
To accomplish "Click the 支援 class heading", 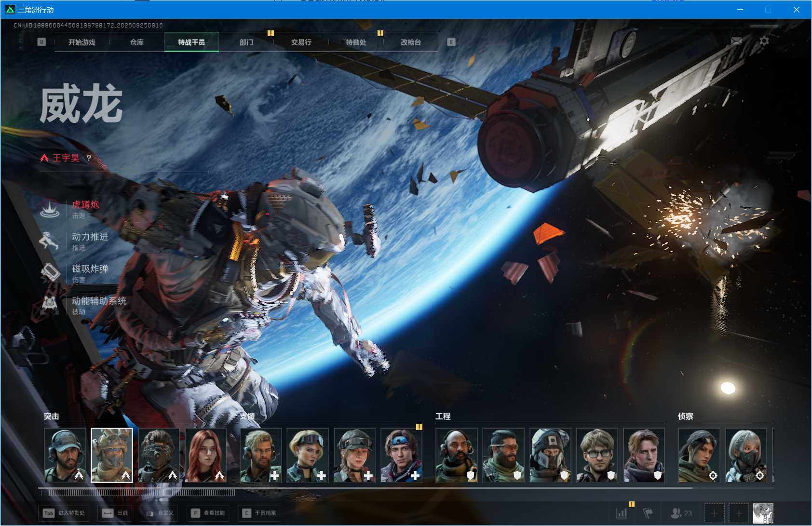I will (247, 416).
